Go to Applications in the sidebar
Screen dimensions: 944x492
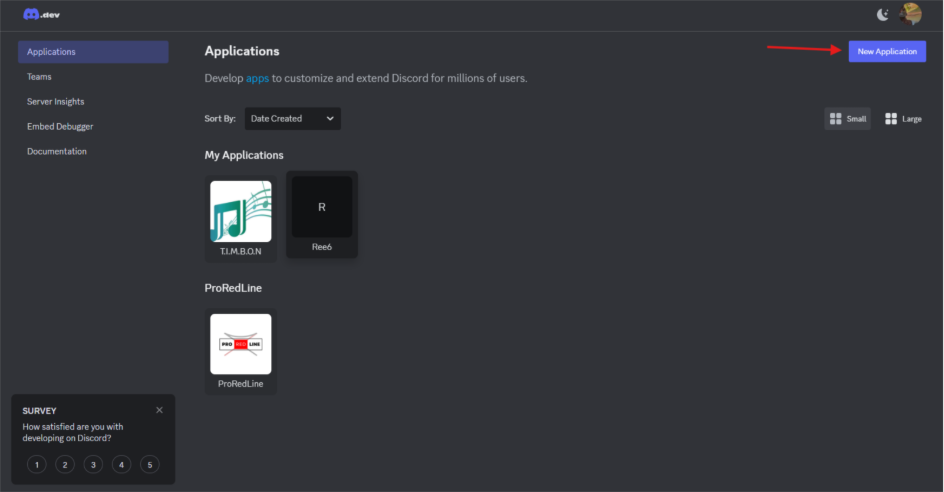(x=93, y=52)
